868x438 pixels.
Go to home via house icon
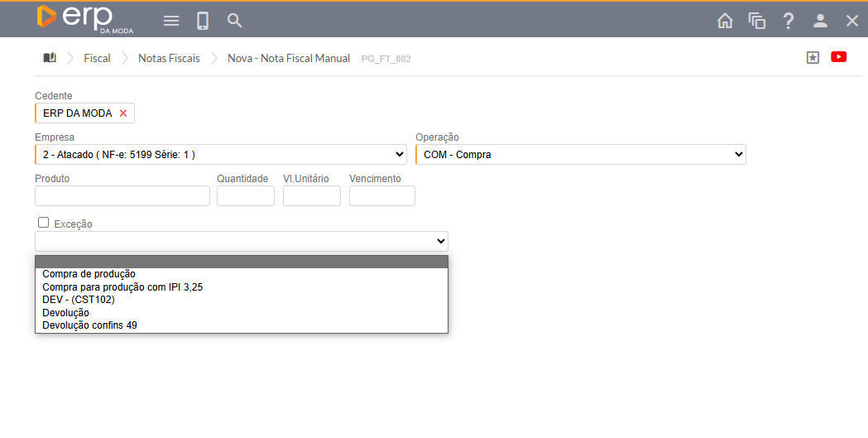pyautogui.click(x=725, y=21)
